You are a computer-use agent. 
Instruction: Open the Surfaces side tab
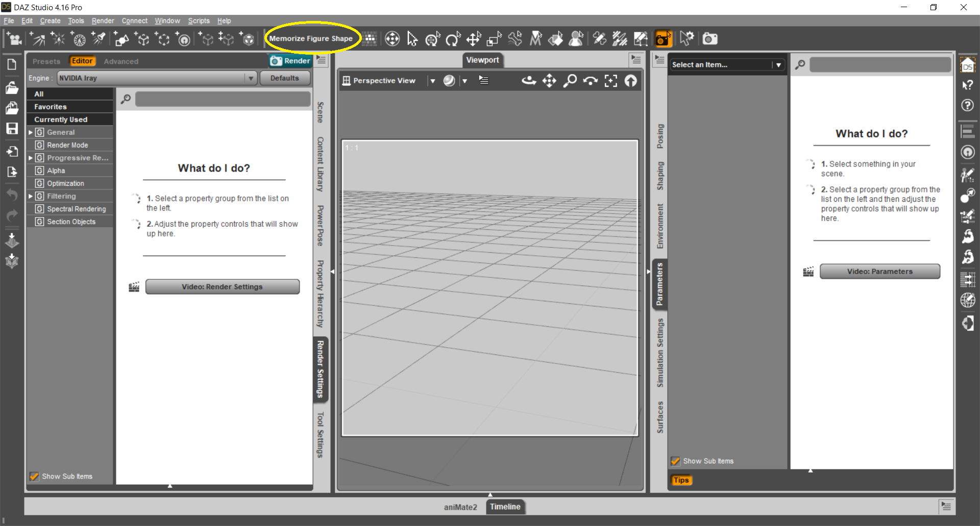pyautogui.click(x=660, y=417)
